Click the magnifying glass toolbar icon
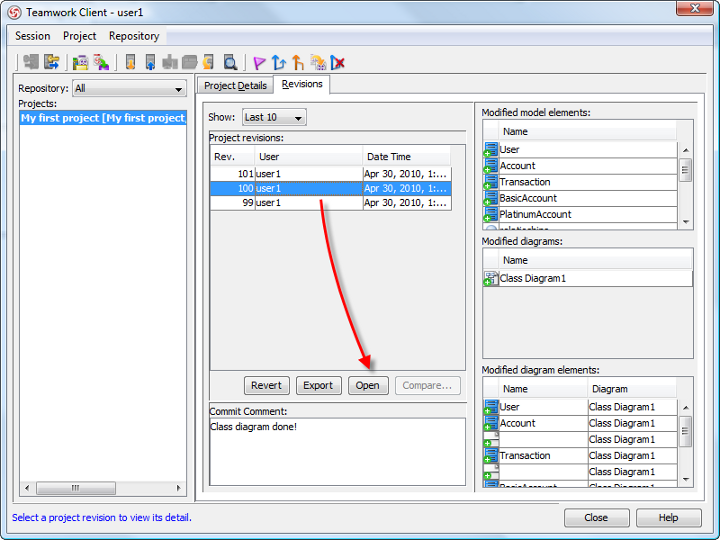Screen dimensions: 720x540 pos(230,62)
